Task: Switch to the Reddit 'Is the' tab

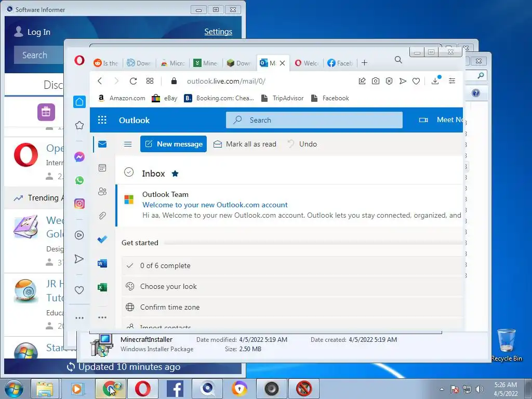Action: tap(106, 63)
